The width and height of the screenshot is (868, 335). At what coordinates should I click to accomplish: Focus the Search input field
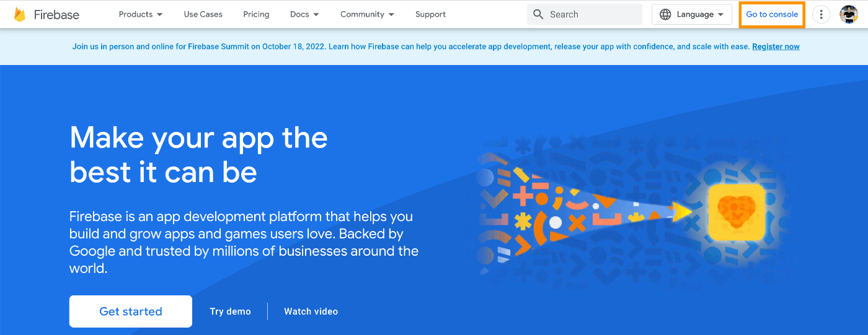pos(585,14)
